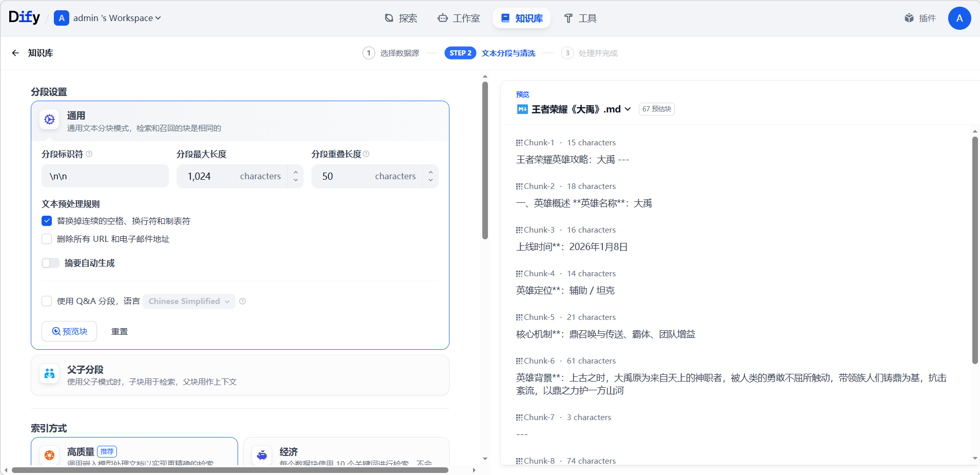Select the 高质量 index method

pos(134,452)
